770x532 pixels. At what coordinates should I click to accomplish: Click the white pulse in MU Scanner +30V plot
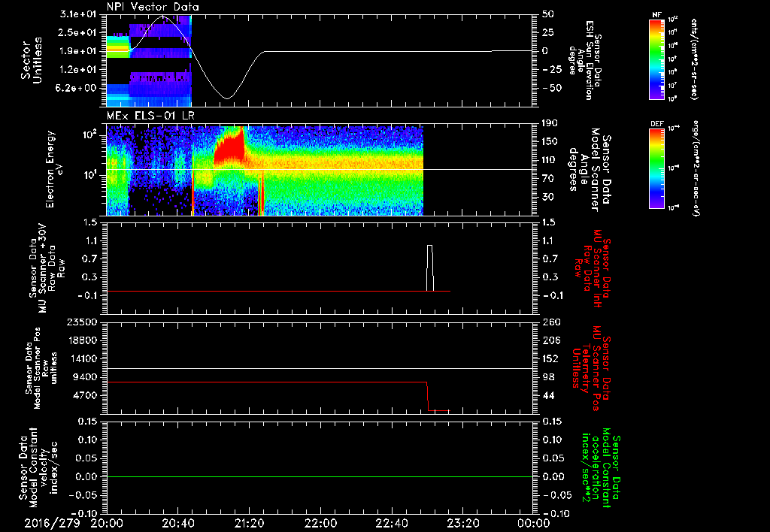(429, 268)
